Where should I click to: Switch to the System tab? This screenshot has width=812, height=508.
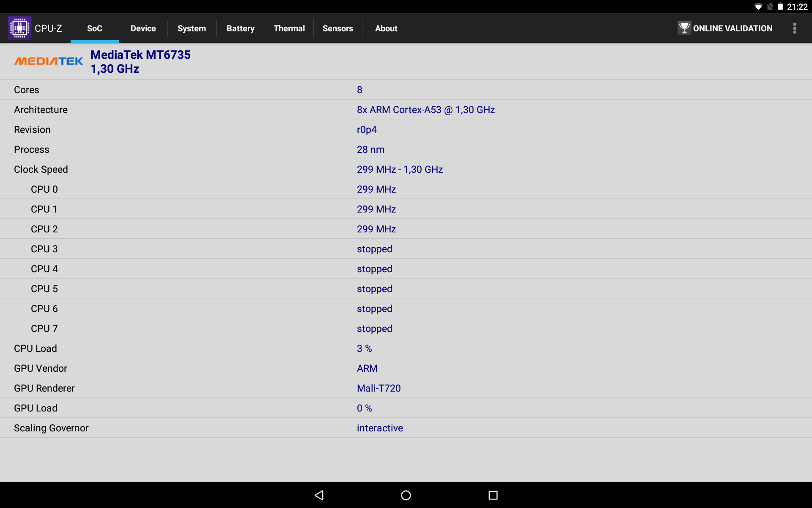[192, 28]
